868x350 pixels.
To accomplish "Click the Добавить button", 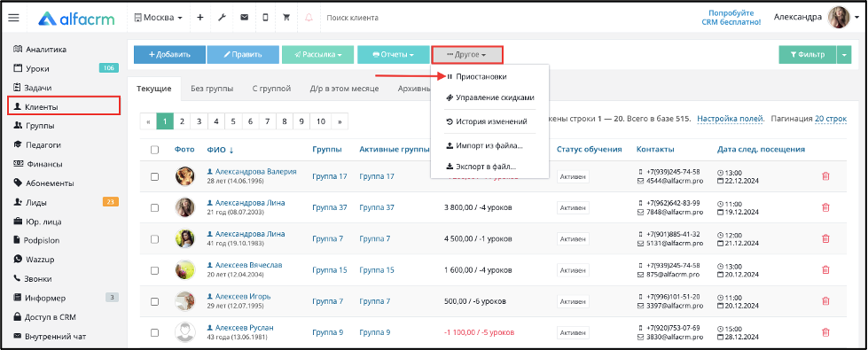I will pyautogui.click(x=169, y=55).
